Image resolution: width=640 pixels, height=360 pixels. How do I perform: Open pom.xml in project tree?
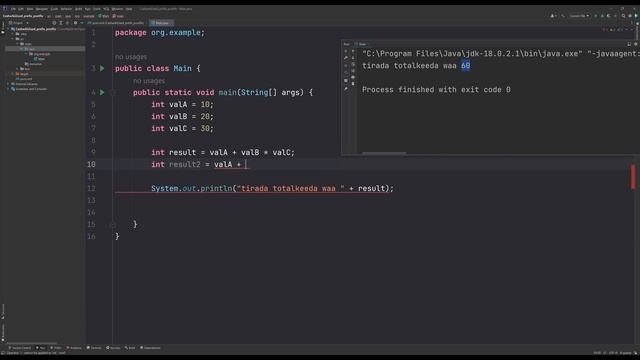coord(24,79)
